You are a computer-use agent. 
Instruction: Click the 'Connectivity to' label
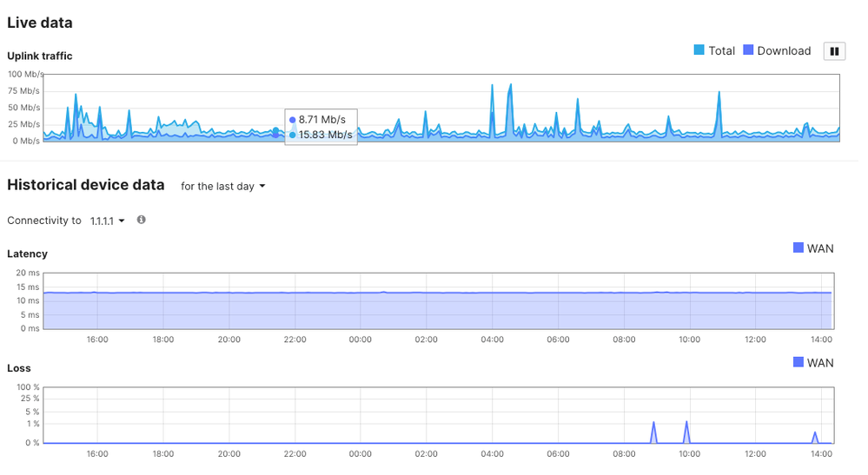pos(44,220)
